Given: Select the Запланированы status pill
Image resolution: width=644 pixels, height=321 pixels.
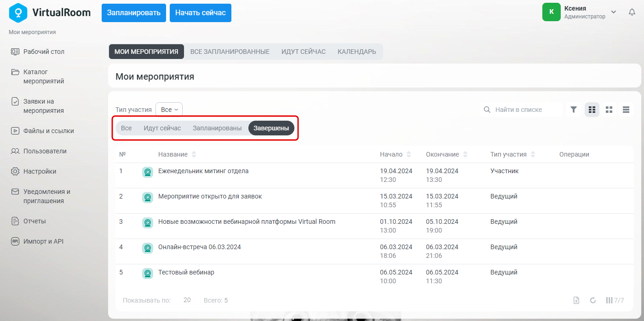Looking at the screenshot, I should 217,128.
